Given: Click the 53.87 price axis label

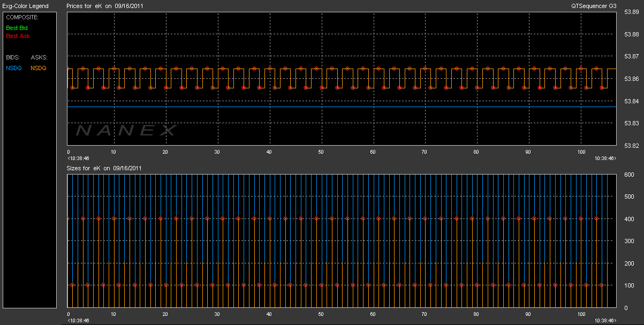Looking at the screenshot, I should pos(632,57).
